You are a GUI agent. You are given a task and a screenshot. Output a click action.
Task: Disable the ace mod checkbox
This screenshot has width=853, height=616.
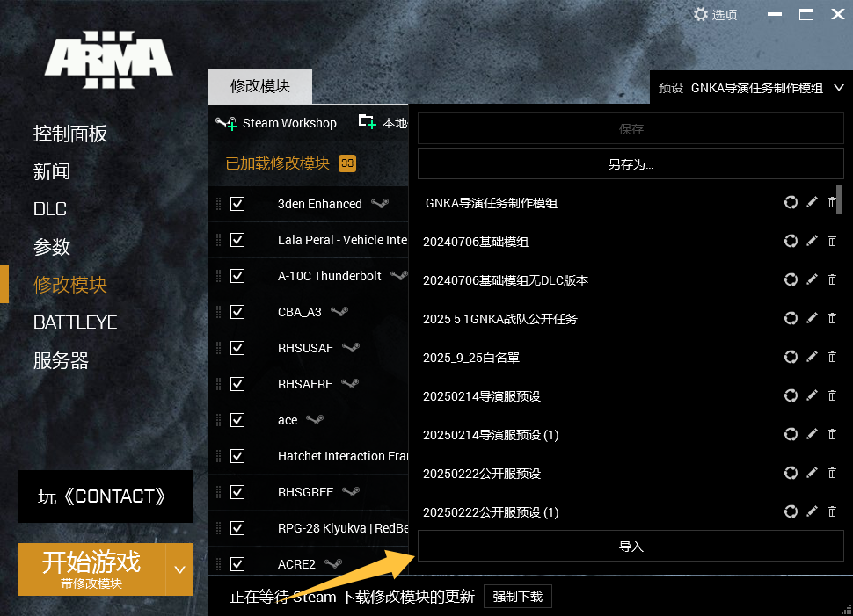[237, 420]
